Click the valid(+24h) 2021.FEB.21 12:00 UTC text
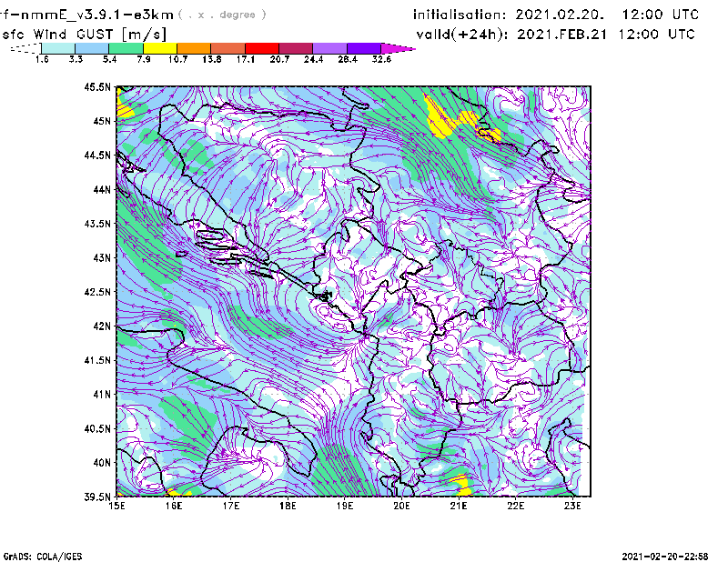 (555, 35)
